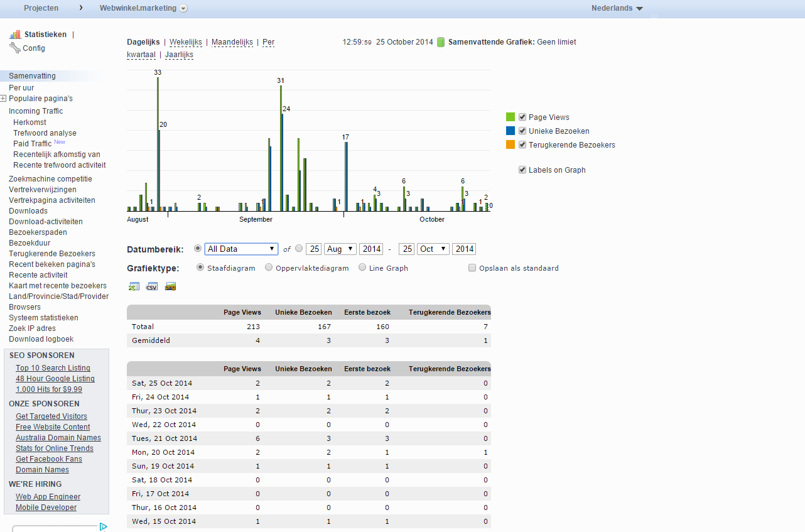Open the Nederlands language dropdown
This screenshot has width=805, height=532.
click(x=617, y=8)
